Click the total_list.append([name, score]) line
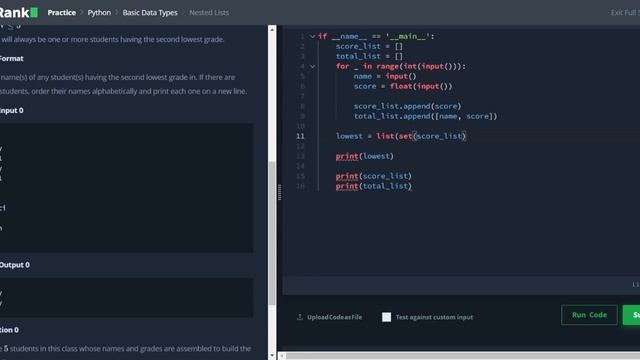The height and width of the screenshot is (360, 640). coord(425,116)
